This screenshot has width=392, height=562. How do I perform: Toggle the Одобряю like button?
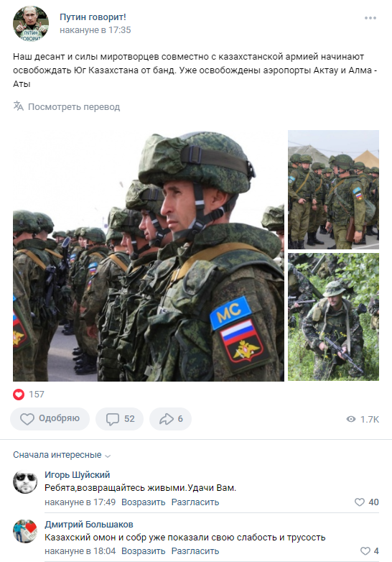[x=50, y=419]
